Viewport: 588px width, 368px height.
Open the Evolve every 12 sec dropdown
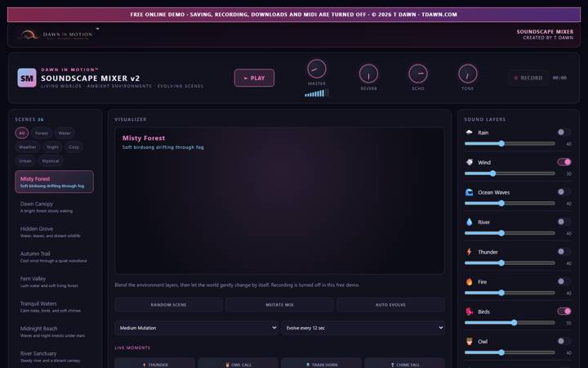point(363,328)
